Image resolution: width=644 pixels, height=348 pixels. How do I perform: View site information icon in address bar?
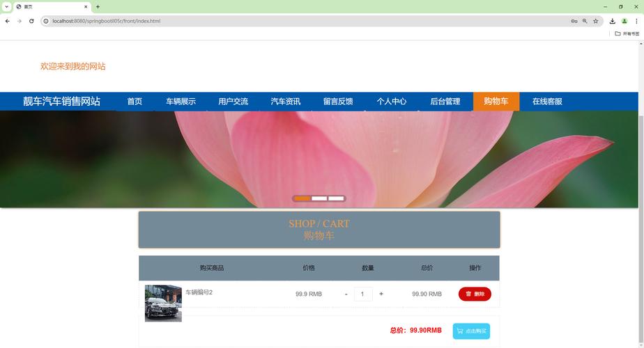click(x=46, y=21)
